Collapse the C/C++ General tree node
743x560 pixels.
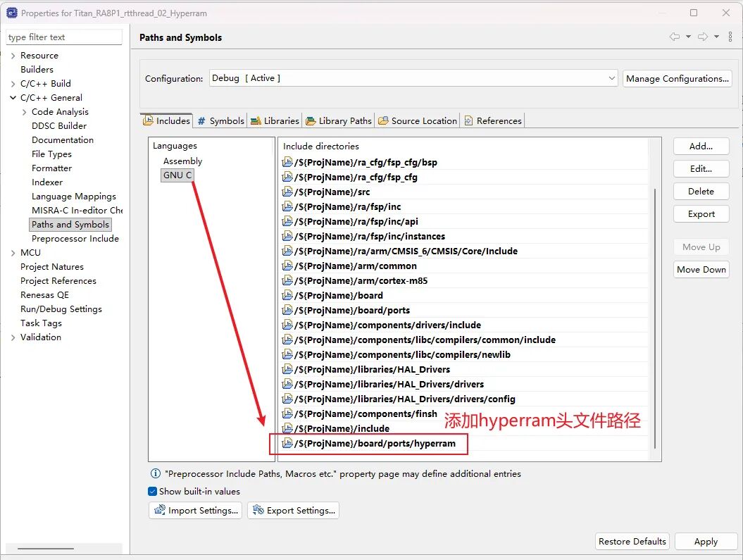pos(13,98)
